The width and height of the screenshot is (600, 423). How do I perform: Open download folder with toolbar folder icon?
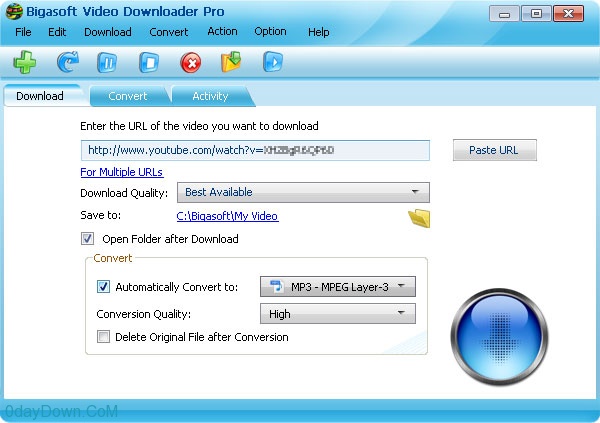tap(232, 62)
